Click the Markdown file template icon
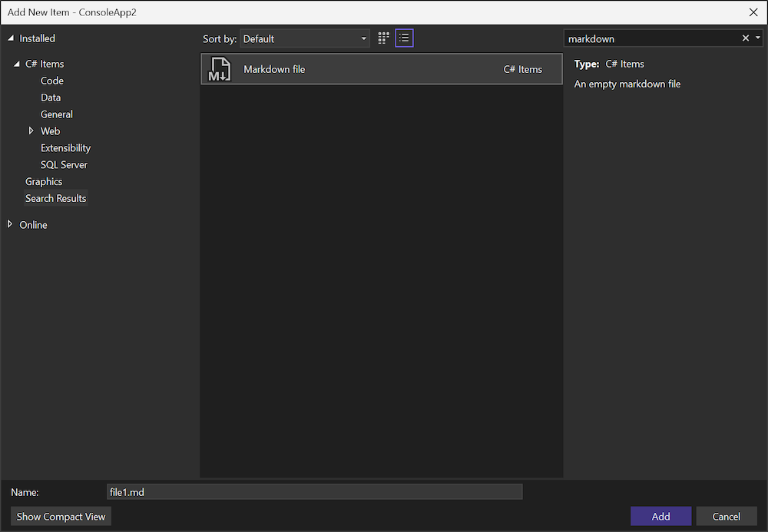The image size is (768, 532). tap(220, 69)
